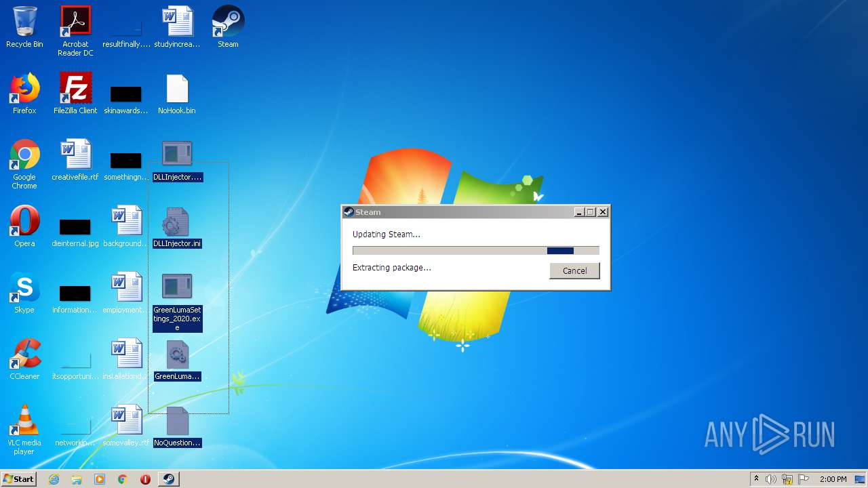Screen dimensions: 868x488
Task: Select the somevalley.rtf document
Action: (126, 426)
